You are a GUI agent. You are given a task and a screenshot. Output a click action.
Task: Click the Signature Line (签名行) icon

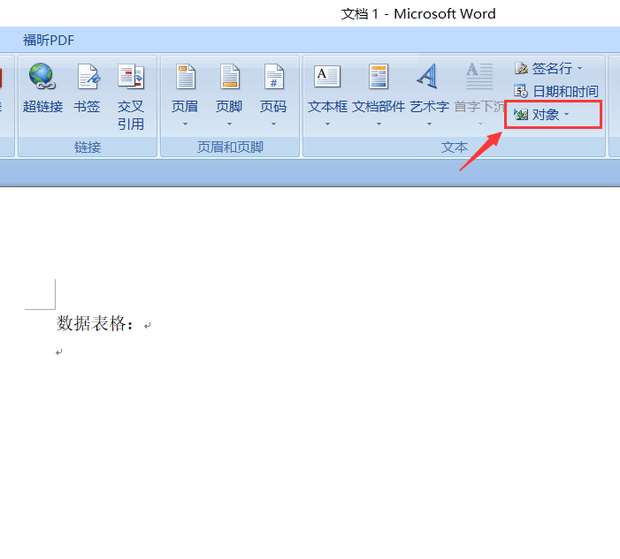click(521, 68)
